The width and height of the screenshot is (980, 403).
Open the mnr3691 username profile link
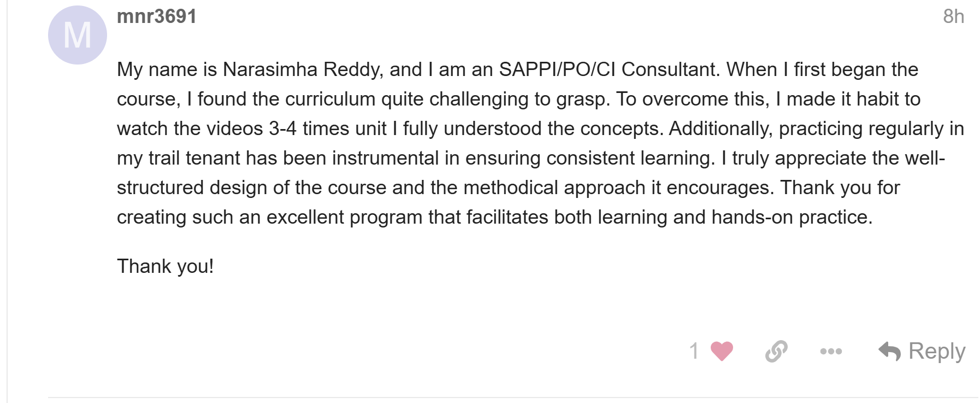point(157,16)
